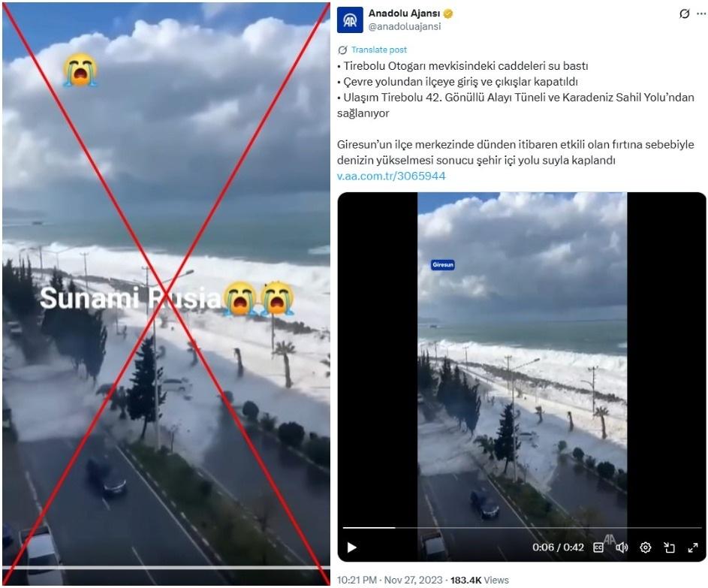Toggle picture-in-picture mode for the video

point(669,547)
